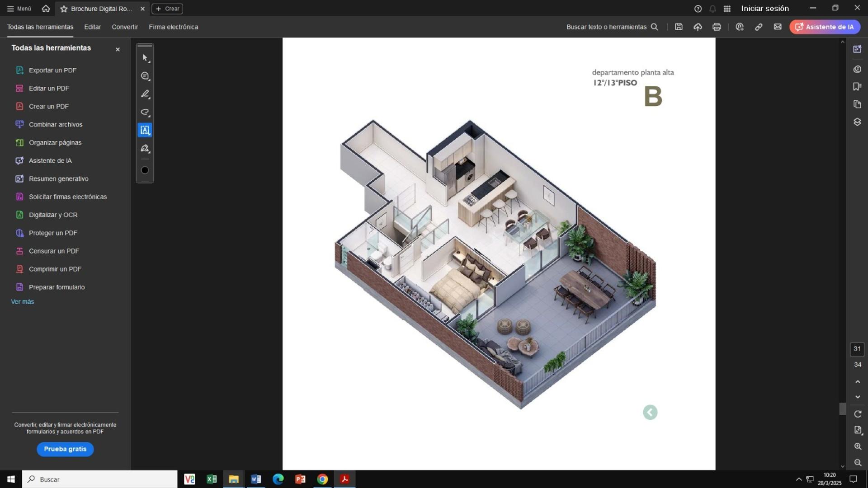Open Google Chrome from the taskbar
Screen dimensions: 868x488
coord(322,479)
